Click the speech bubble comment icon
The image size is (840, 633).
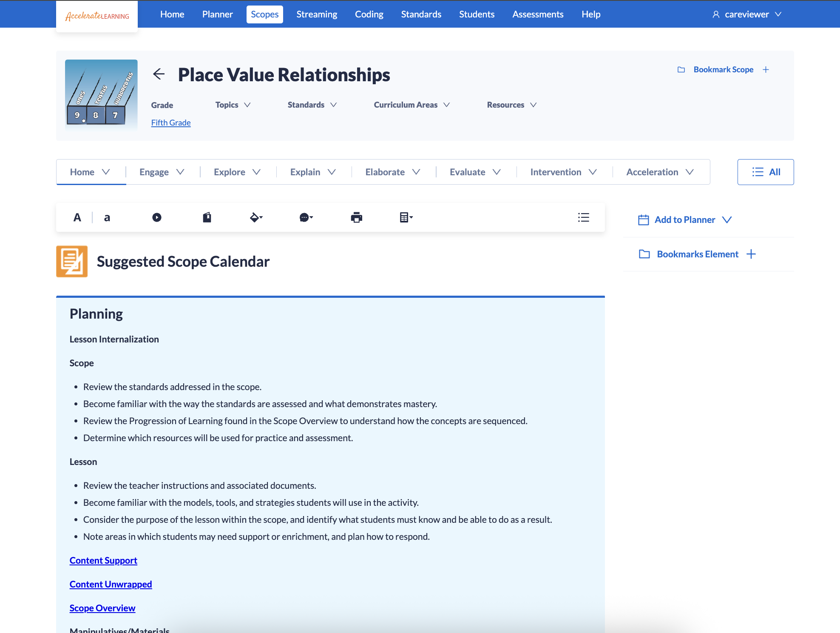pos(306,217)
